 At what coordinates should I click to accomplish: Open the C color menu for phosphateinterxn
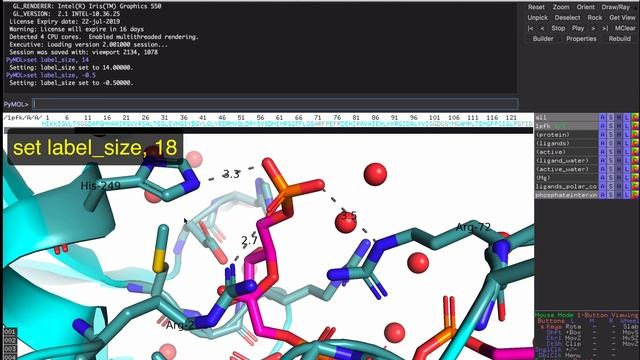pos(635,195)
